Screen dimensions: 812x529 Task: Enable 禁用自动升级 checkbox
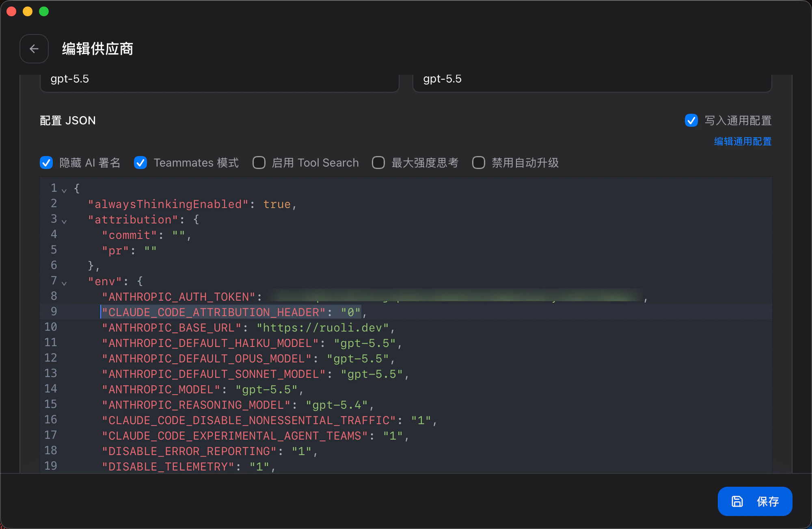479,163
